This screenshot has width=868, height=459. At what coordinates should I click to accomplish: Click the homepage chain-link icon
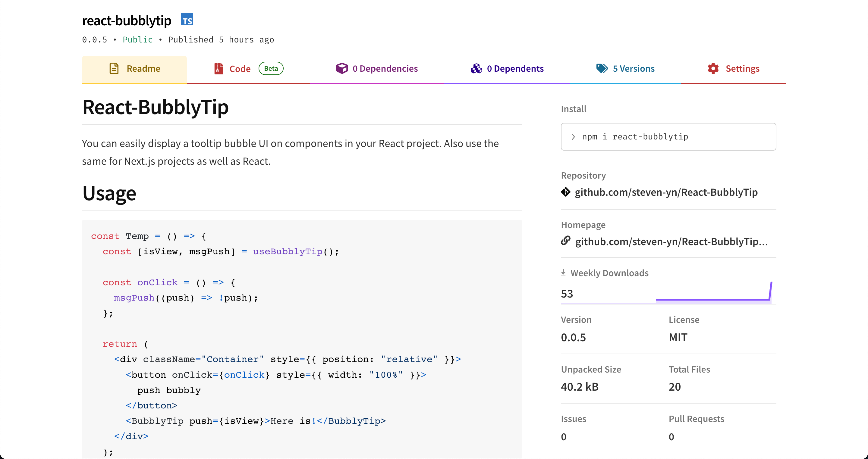(565, 241)
